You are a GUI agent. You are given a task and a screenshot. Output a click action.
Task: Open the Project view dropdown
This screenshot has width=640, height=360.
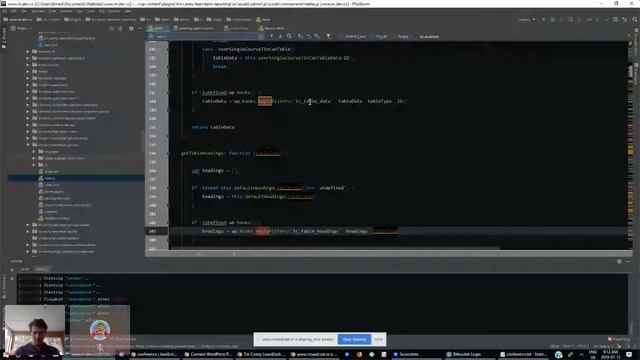point(22,29)
